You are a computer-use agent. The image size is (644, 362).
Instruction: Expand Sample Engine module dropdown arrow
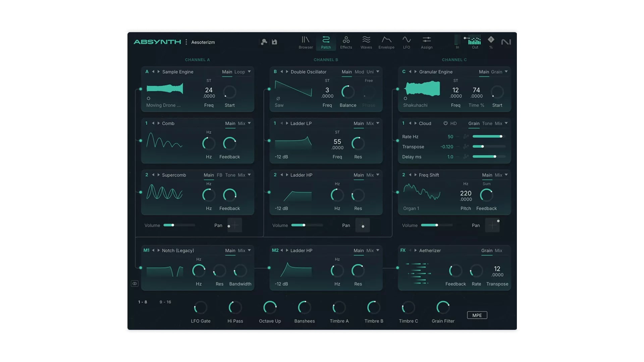(x=249, y=72)
